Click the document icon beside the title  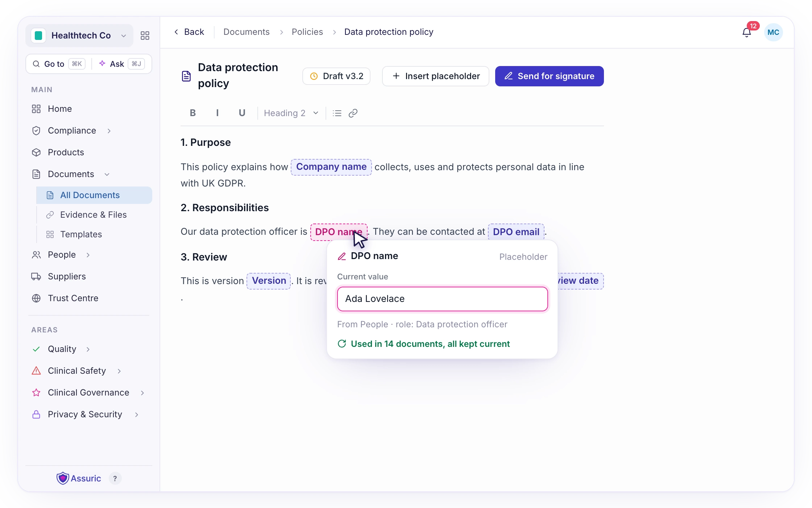tap(186, 76)
